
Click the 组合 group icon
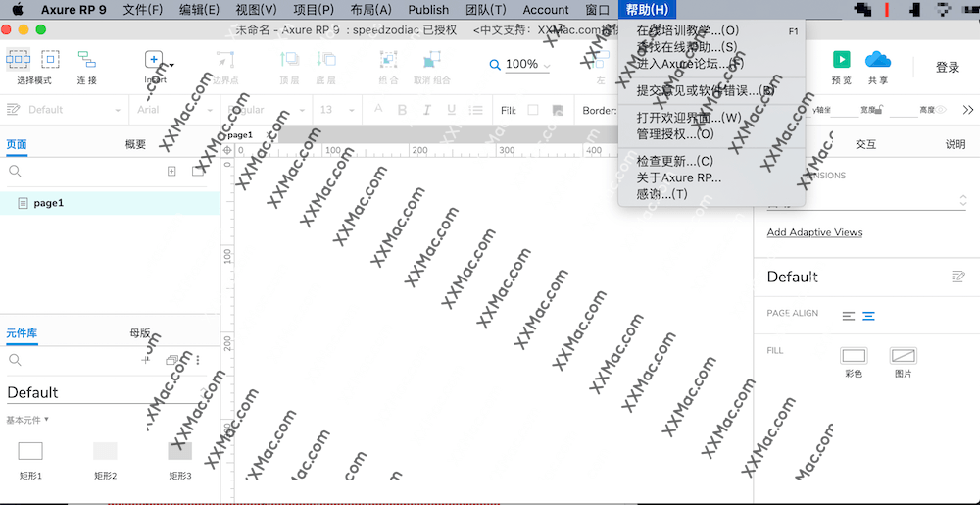[389, 60]
